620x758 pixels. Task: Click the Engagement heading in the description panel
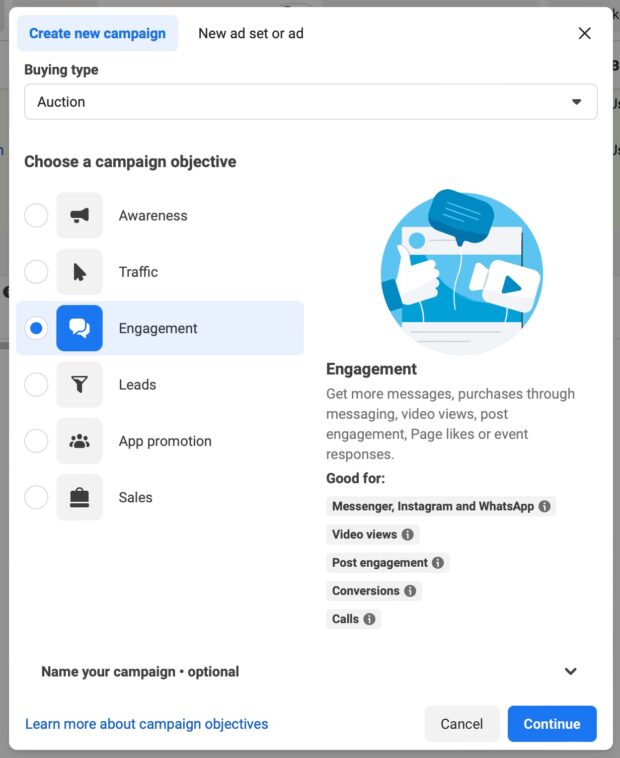point(371,369)
